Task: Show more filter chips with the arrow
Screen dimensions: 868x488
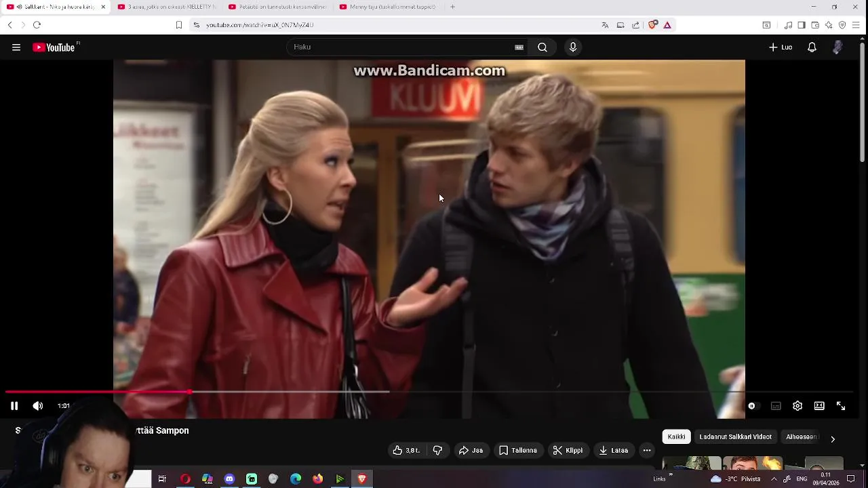Action: [833, 439]
